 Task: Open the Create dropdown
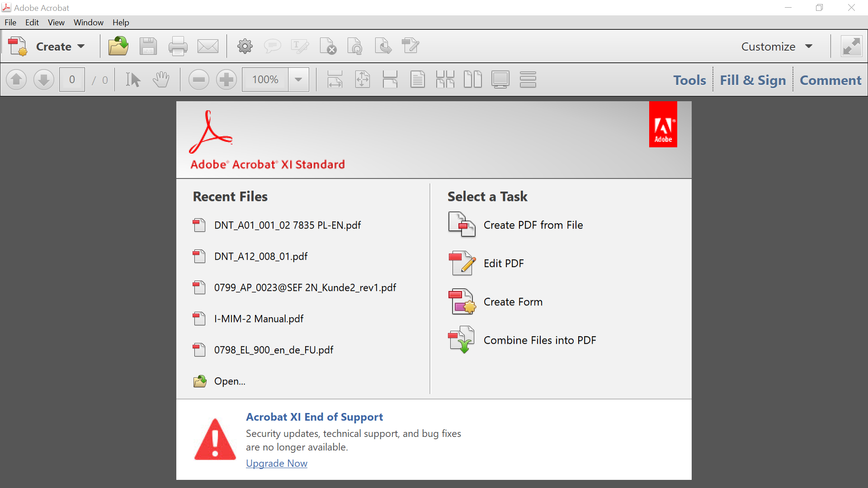click(60, 46)
